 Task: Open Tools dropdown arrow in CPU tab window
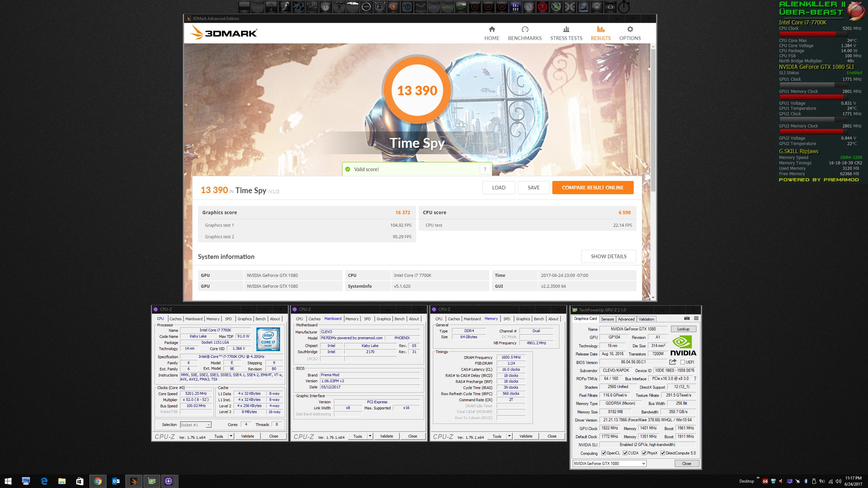click(x=231, y=436)
